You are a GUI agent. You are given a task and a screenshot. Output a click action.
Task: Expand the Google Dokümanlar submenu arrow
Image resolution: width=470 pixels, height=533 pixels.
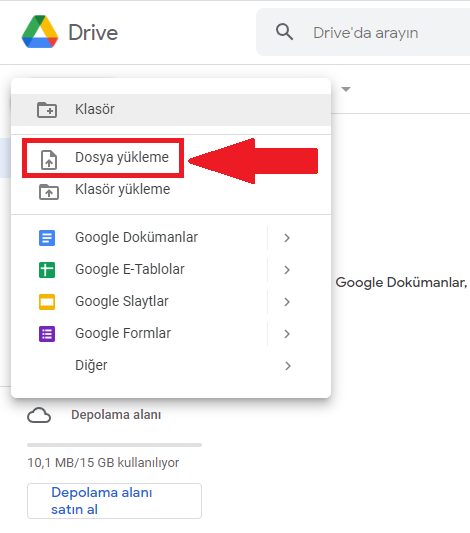coord(287,238)
